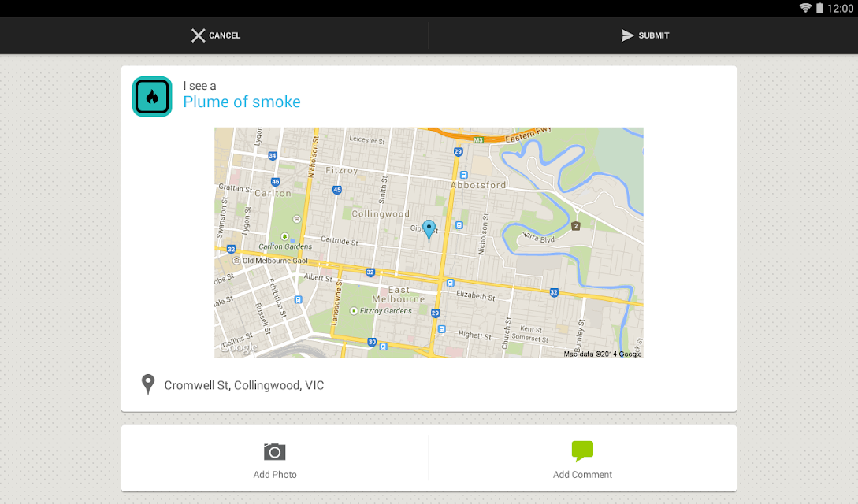Tap the Carlton Gardens label on the map
This screenshot has width=858, height=504.
coord(285,246)
